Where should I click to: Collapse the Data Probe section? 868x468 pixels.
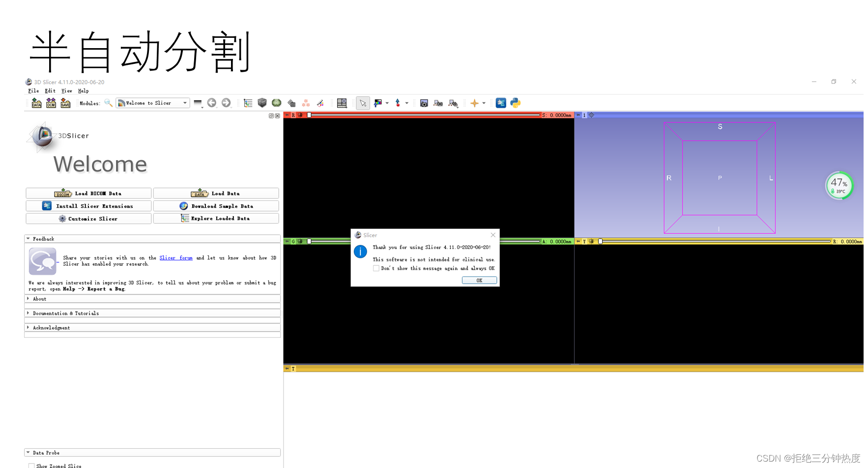152,453
